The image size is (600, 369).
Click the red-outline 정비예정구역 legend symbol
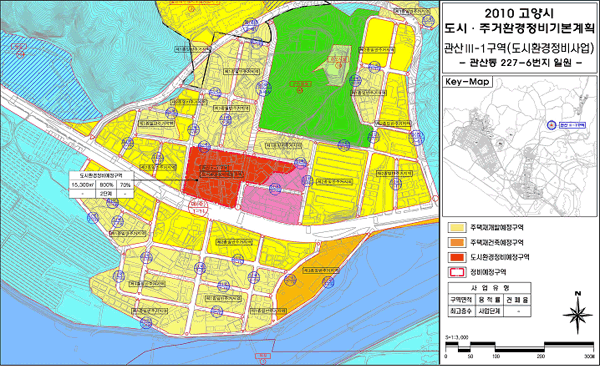point(457,272)
